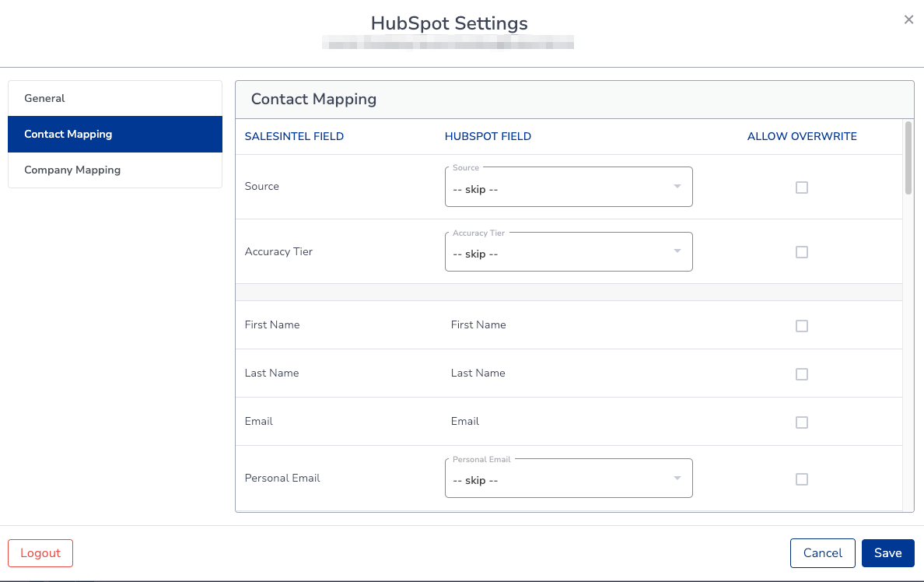Click the Source SalesIntel field label

click(x=261, y=186)
